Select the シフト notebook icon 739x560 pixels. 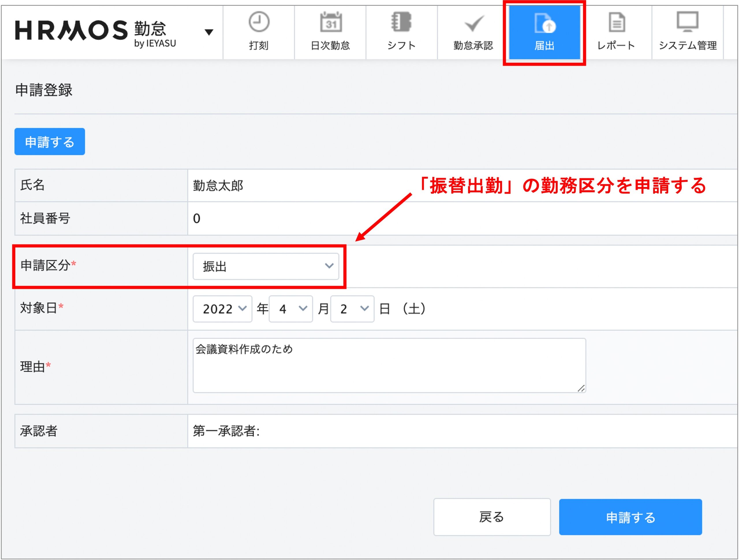(401, 22)
